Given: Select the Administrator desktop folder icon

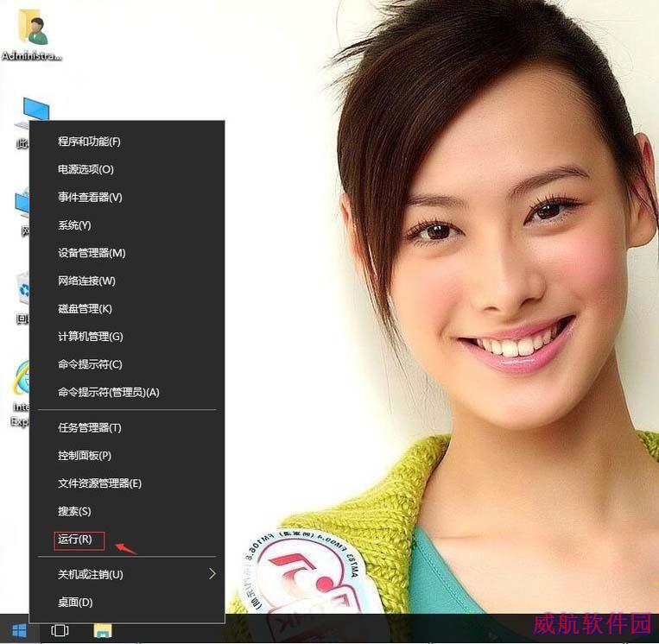Looking at the screenshot, I should 32,35.
